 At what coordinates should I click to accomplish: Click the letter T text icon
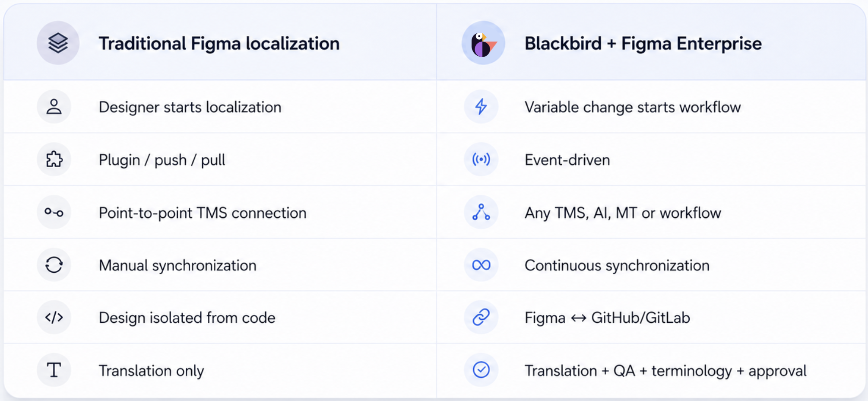(54, 370)
